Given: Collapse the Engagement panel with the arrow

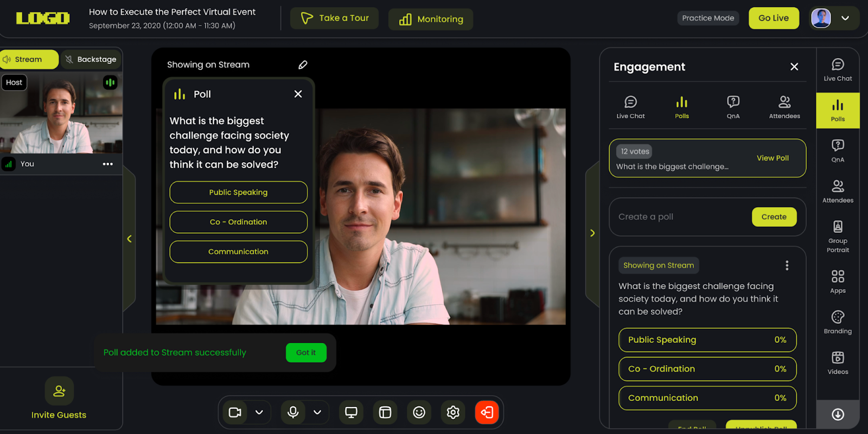Looking at the screenshot, I should [592, 233].
